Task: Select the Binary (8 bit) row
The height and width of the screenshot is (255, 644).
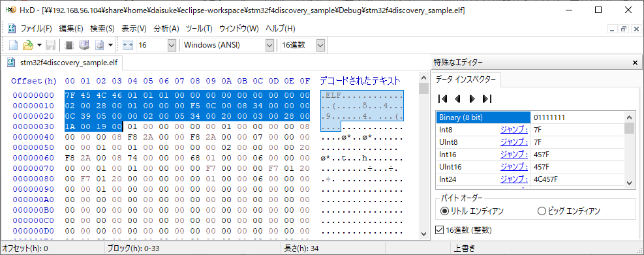Action: [530, 117]
